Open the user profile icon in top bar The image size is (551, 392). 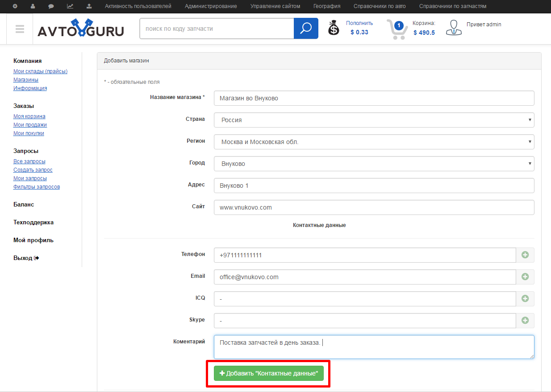coord(33,6)
